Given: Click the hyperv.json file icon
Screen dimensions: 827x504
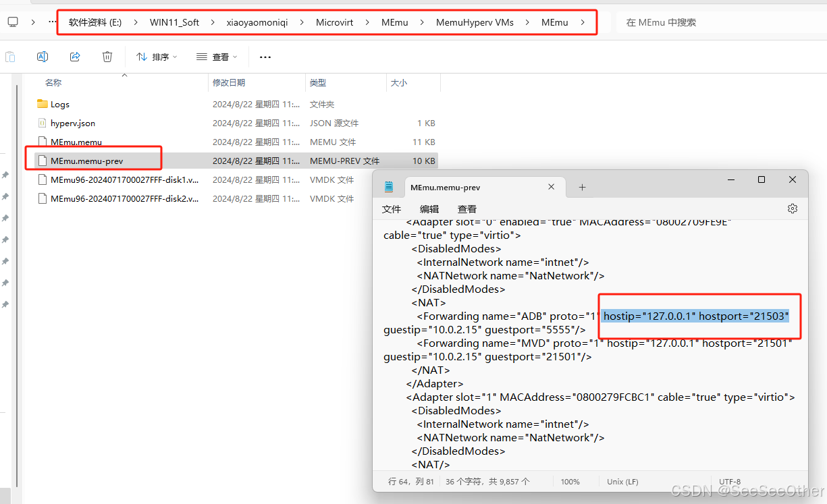Looking at the screenshot, I should 43,123.
